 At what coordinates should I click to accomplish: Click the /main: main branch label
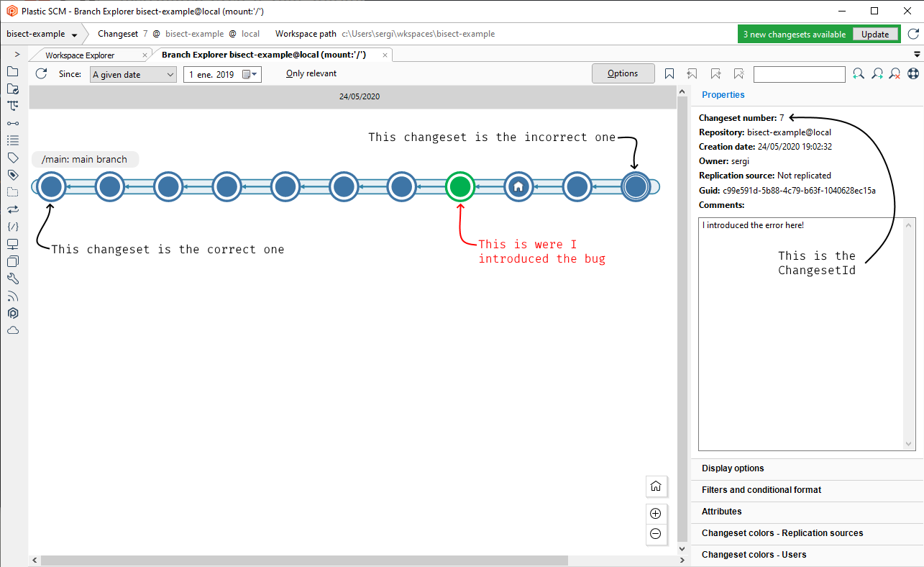[x=85, y=160]
